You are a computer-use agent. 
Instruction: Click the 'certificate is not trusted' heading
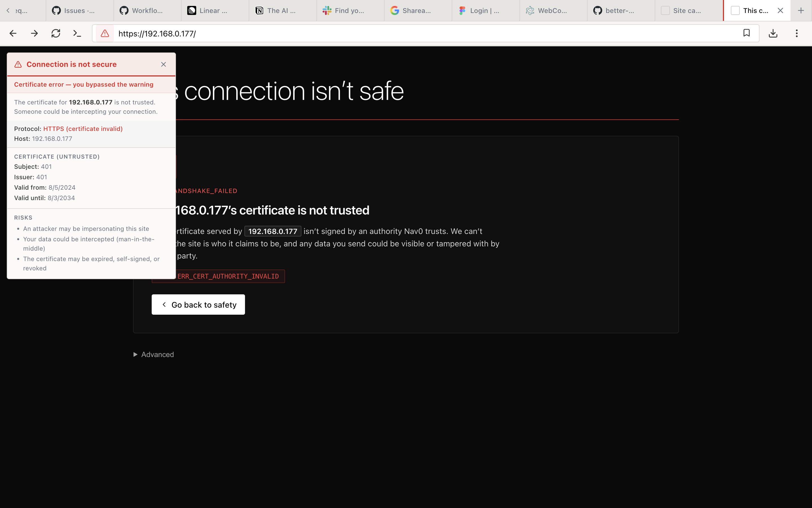[x=272, y=210]
